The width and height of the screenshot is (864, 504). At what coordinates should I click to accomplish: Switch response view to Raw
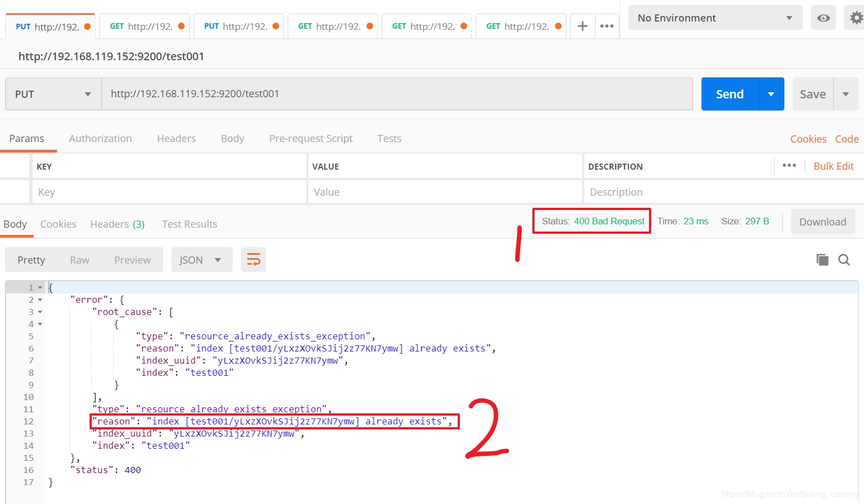80,260
